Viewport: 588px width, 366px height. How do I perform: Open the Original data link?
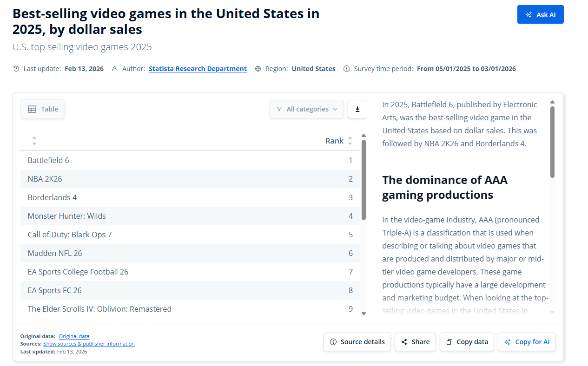click(74, 336)
